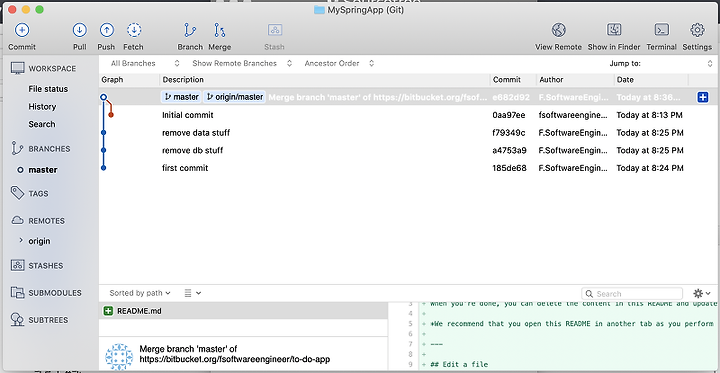This screenshot has width=720, height=373.
Task: Click the STASHES sidebar icon
Action: pos(17,266)
